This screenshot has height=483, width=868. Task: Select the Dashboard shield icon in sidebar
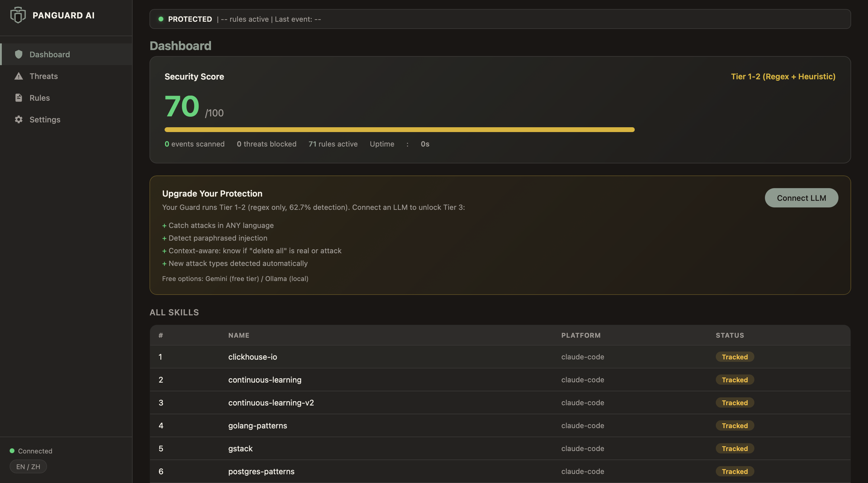click(x=18, y=54)
